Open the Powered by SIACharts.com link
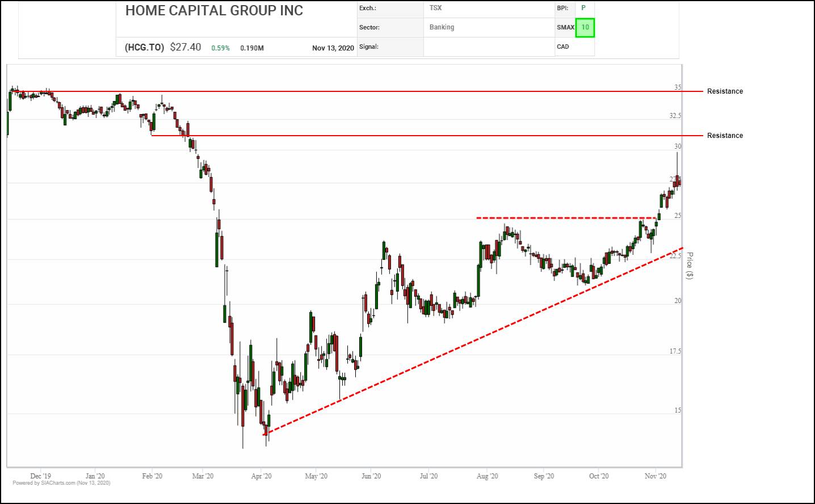The image size is (815, 504). click(x=61, y=483)
